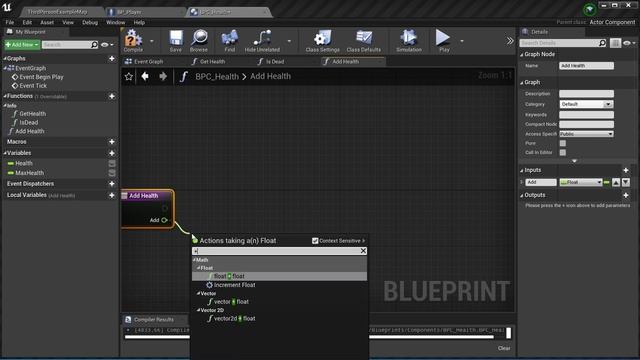Screen dimensions: 640x360
Task: Open My Blueprint view options eye
Action: click(x=107, y=44)
